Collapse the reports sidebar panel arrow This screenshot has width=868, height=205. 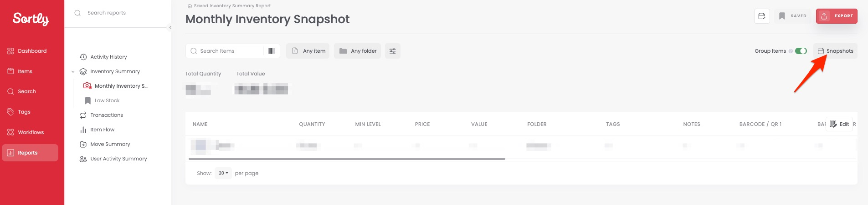(x=170, y=27)
